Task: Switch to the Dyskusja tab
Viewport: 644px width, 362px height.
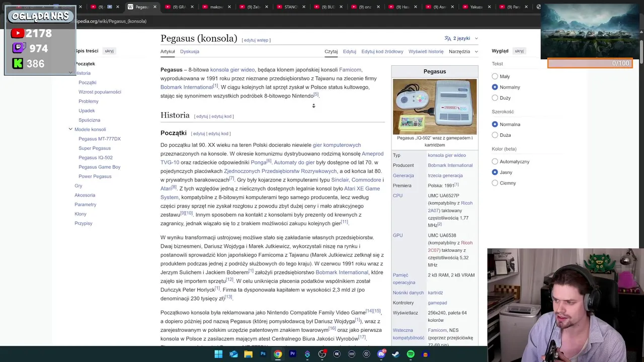Action: pos(190,51)
